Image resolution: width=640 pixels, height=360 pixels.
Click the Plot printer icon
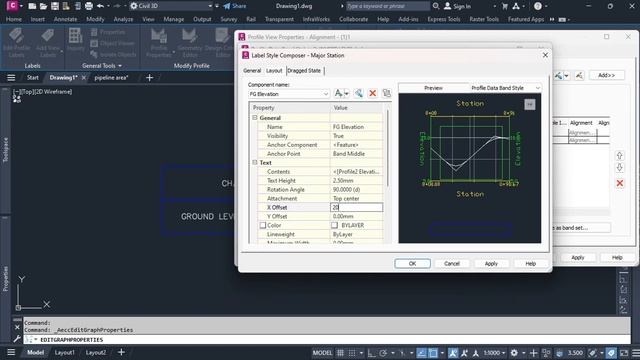coord(89,6)
